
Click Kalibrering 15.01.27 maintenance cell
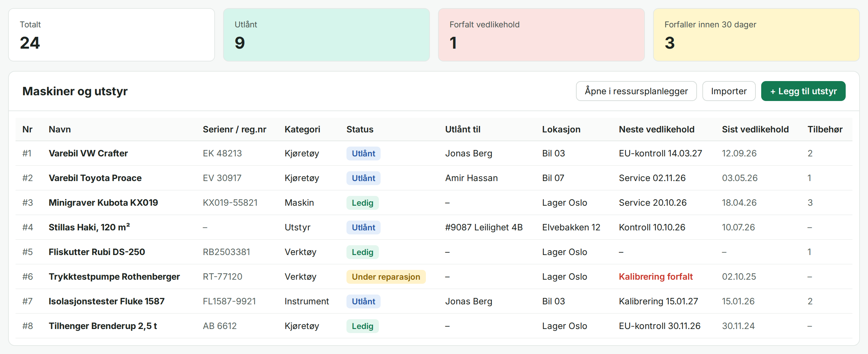(658, 301)
